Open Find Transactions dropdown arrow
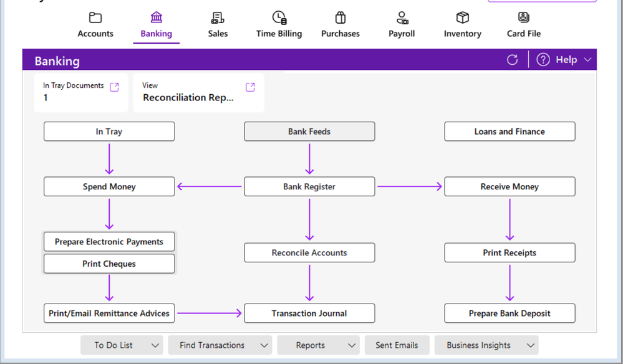The width and height of the screenshot is (623, 364). 264,345
